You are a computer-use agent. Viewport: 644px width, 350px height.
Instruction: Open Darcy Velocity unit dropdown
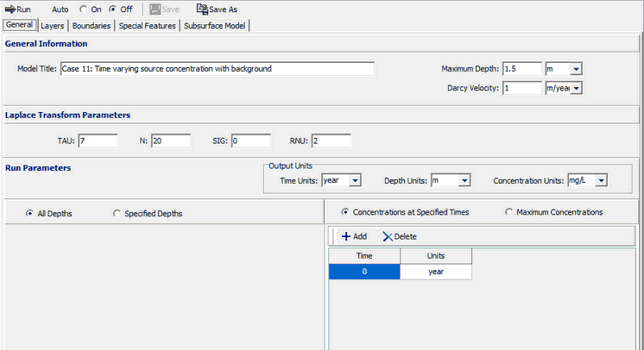[x=577, y=88]
